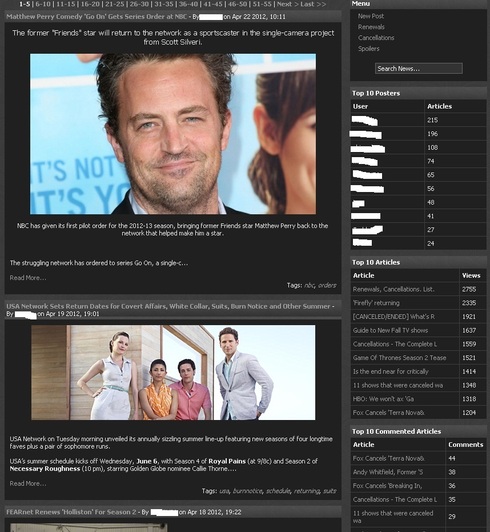Open 11 shows that were canceled wa in Top Articles
The height and width of the screenshot is (532, 490).
pos(398,385)
